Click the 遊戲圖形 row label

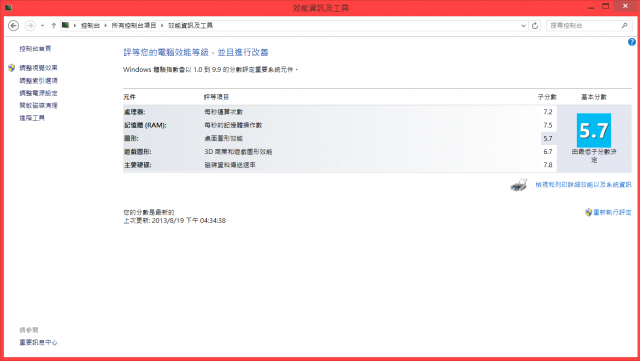click(x=138, y=152)
